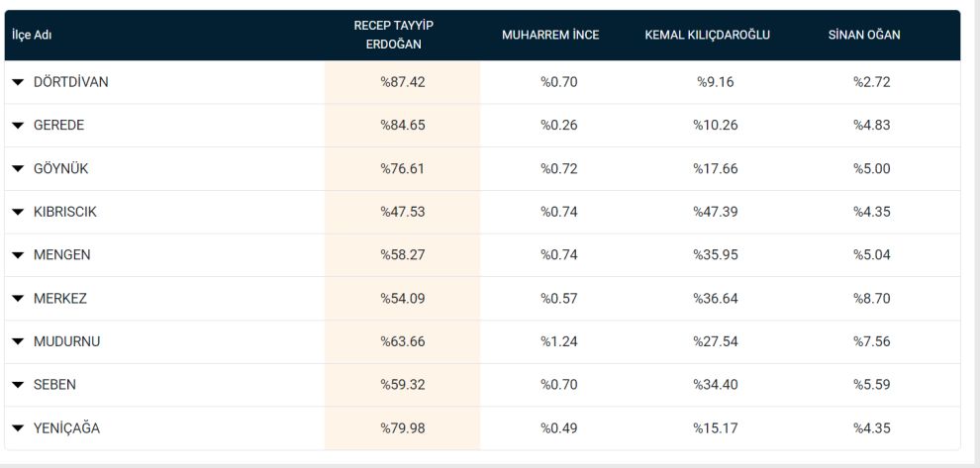Click the Muharrem İnce column header
This screenshot has width=980, height=468.
(x=550, y=35)
